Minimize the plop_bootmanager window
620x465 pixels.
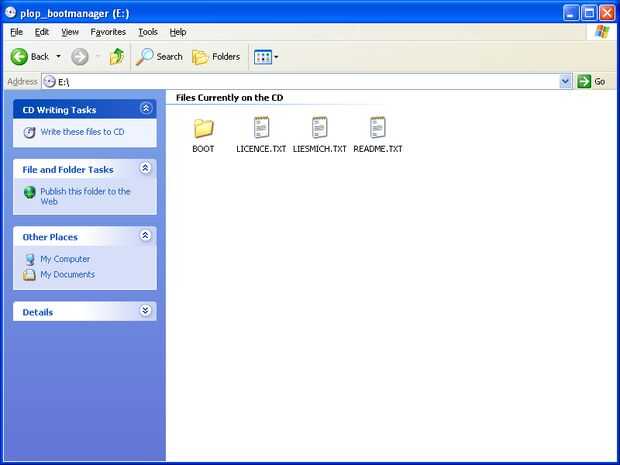(570, 13)
